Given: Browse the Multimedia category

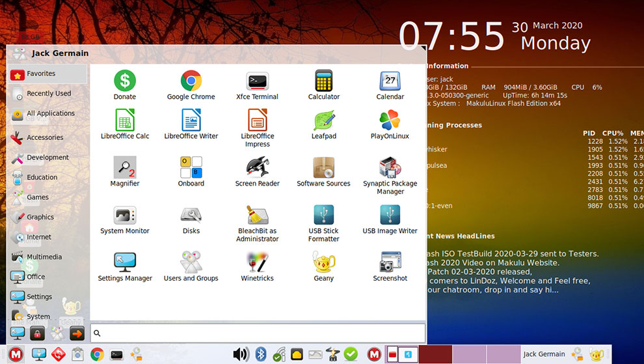Looking at the screenshot, I should pyautogui.click(x=47, y=257).
